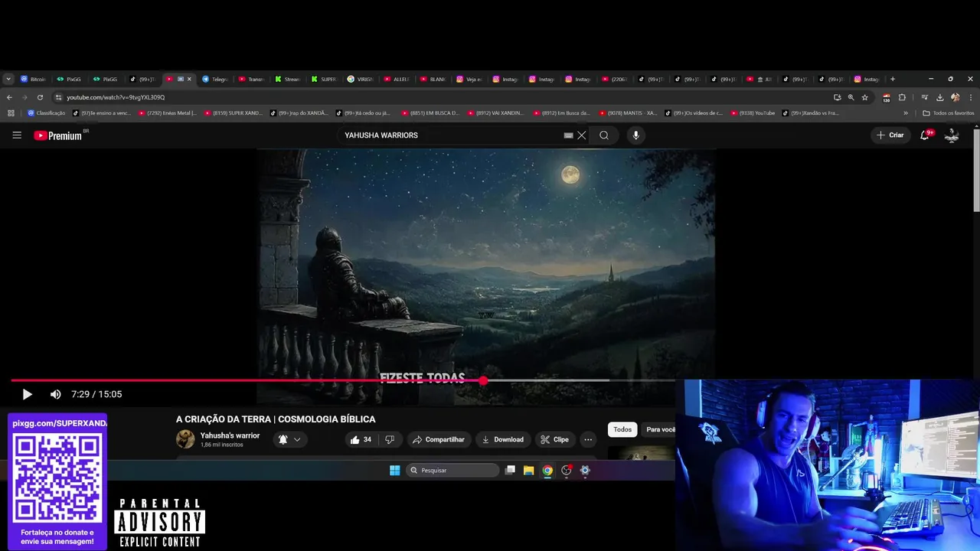Switch to the Veja Instagram tab
980x551 pixels.
469,79
